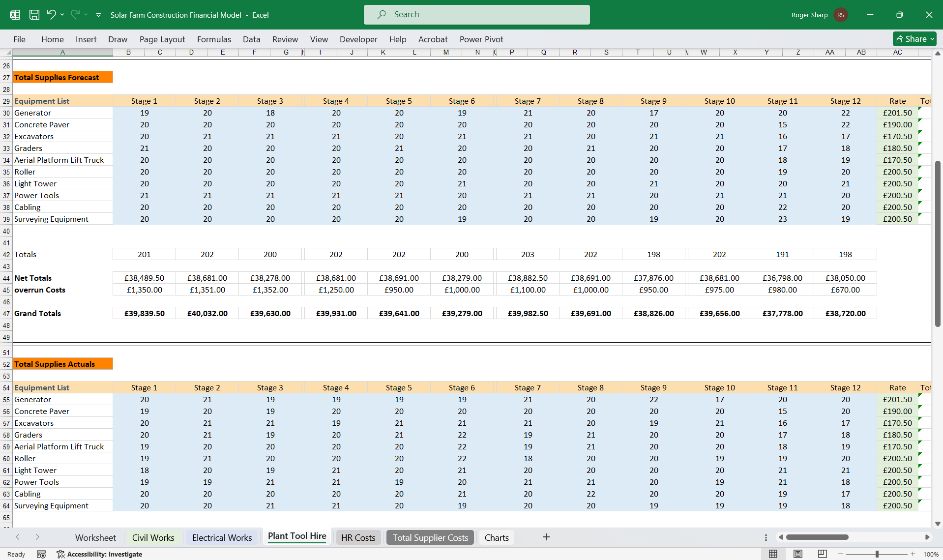This screenshot has height=560, width=943.
Task: Switch to Page Layout view
Action: 797,554
